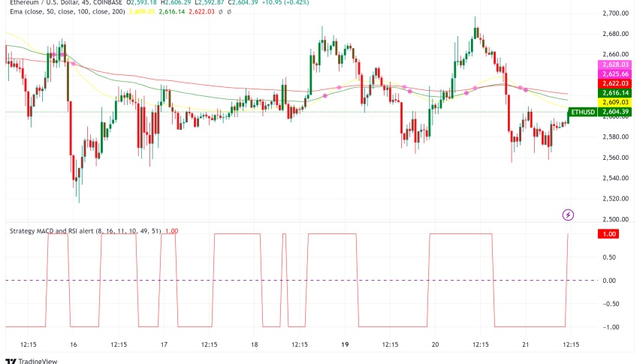Click the +10.95 (+0.42%) change value

(285, 2)
